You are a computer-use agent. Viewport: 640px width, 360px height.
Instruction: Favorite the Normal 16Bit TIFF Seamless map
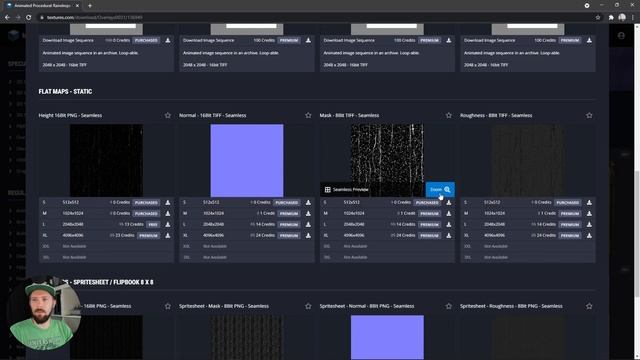click(x=308, y=116)
